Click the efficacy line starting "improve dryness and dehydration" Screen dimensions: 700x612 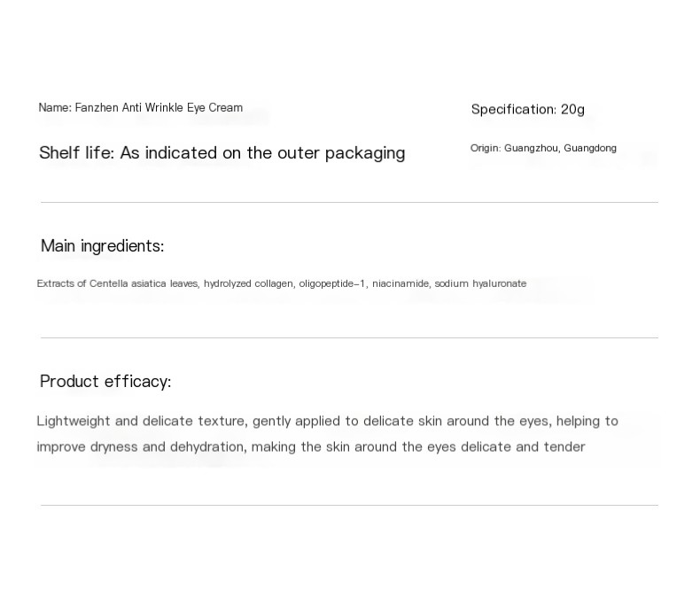point(310,447)
